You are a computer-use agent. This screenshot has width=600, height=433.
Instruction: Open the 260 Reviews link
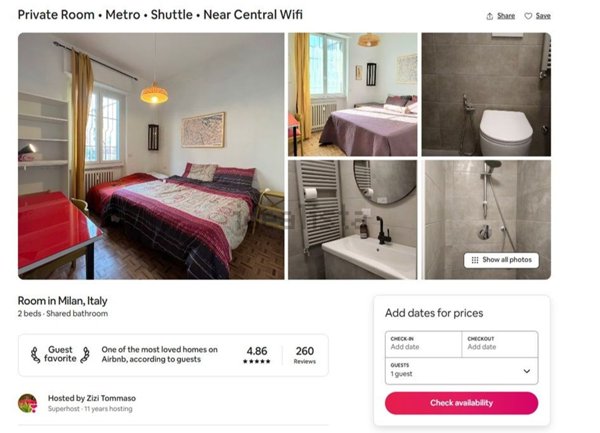point(305,355)
